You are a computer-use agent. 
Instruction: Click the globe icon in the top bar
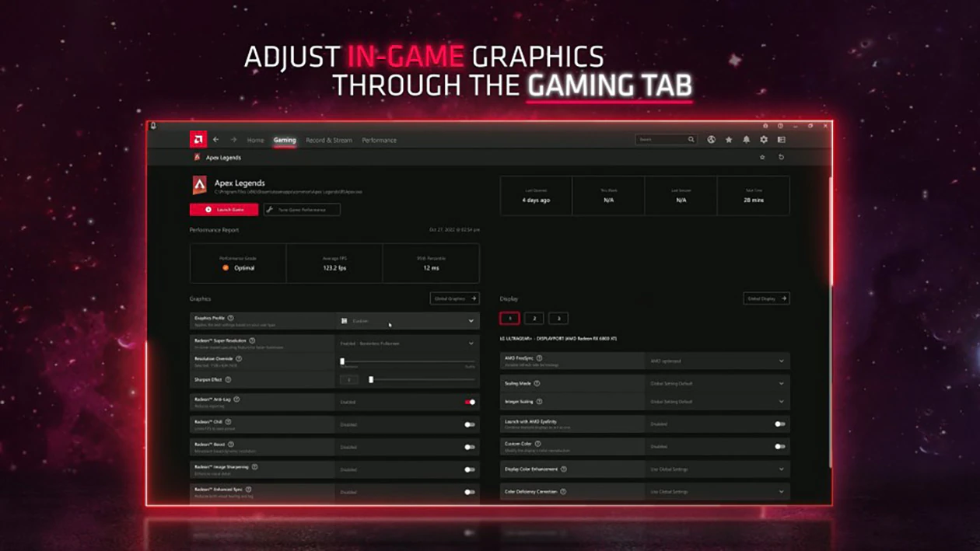[x=712, y=140]
